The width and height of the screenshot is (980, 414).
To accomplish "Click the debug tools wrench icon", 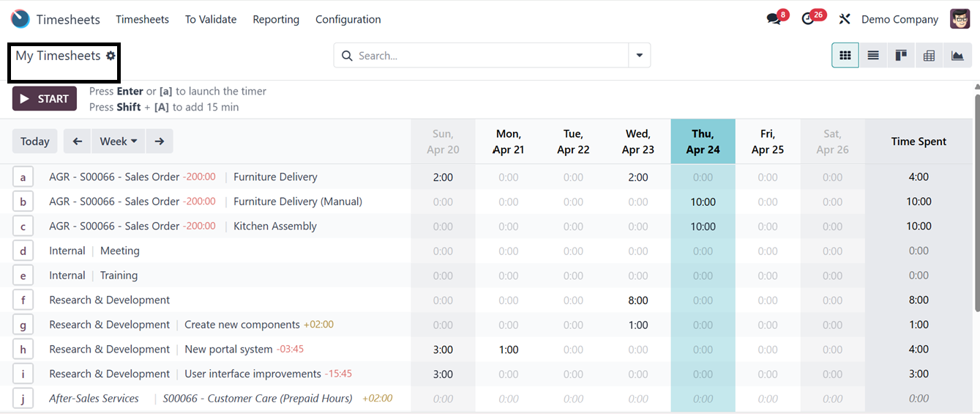I will (x=845, y=19).
